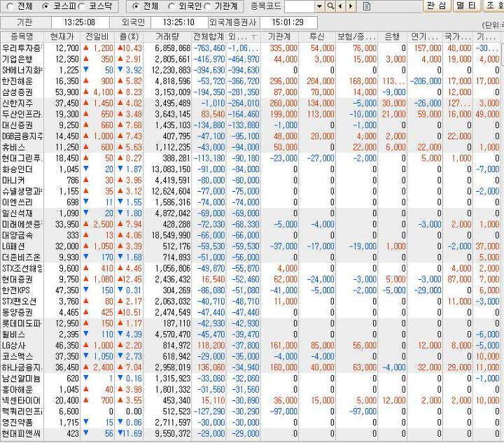Select the 넥센타이어 row name

(21, 400)
